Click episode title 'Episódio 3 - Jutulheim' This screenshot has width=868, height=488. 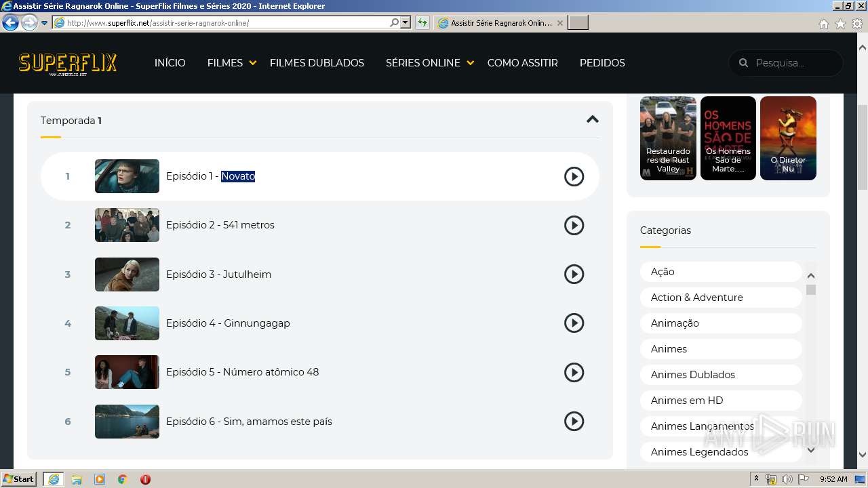click(218, 274)
